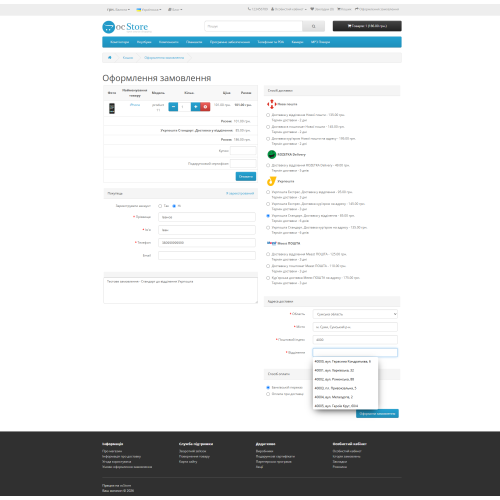Image resolution: width=500 pixels, height=500 pixels.
Task: Increase iPhone quantity with plus button
Action: tap(196, 107)
